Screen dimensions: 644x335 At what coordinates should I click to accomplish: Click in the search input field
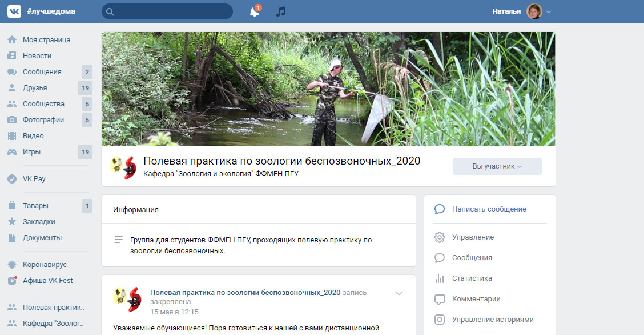click(x=167, y=11)
